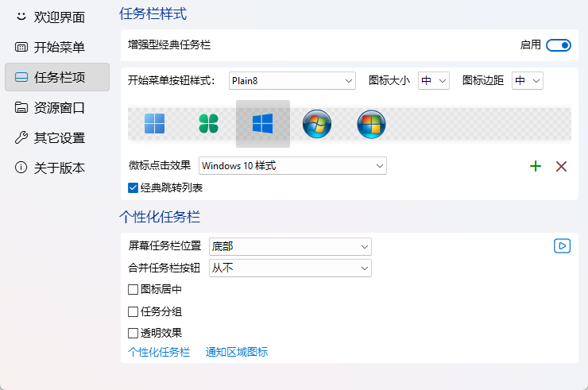Turn off the 启用 toggle switch
The image size is (588, 390).
pyautogui.click(x=558, y=45)
